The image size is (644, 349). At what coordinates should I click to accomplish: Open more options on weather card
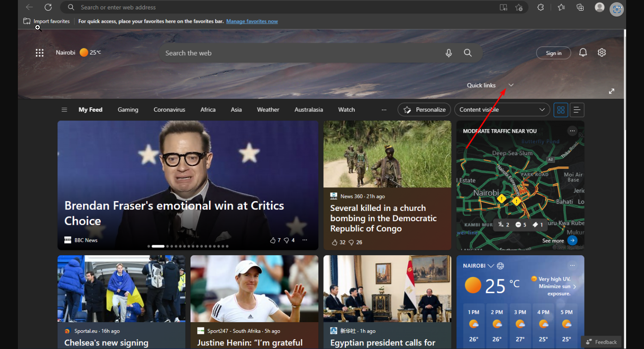(x=572, y=265)
